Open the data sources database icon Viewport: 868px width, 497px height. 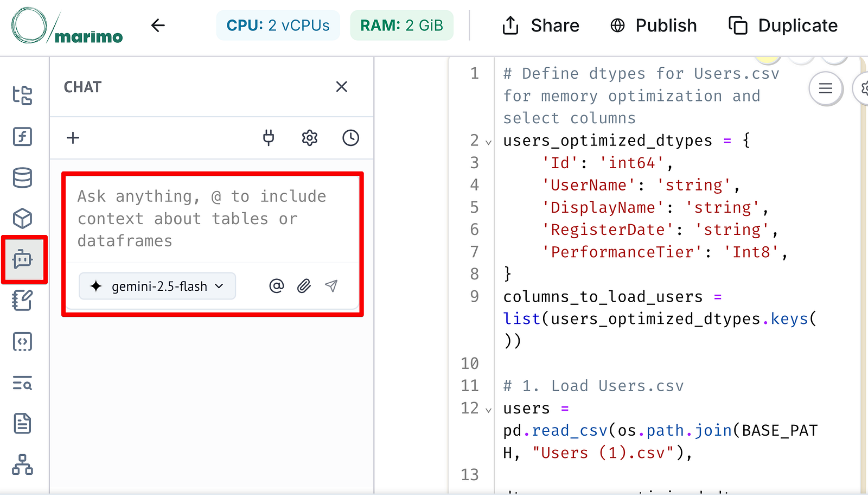click(22, 177)
